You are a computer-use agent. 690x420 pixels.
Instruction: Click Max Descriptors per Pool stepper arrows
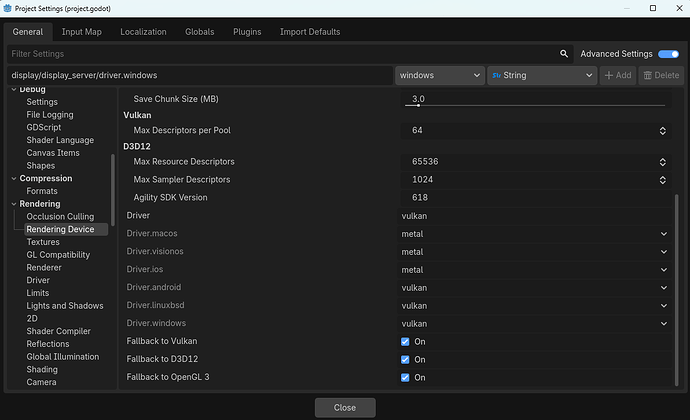click(662, 131)
